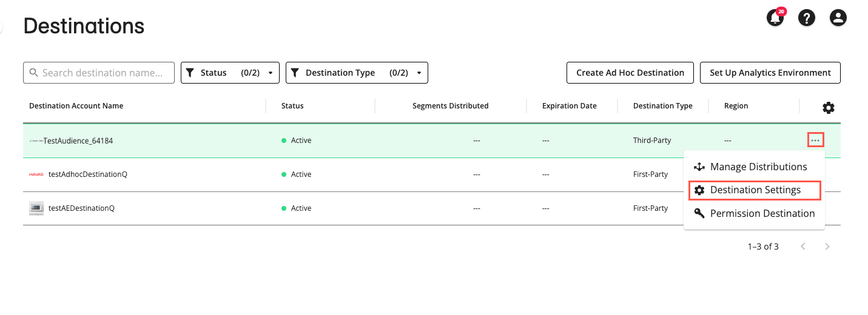Click the Third-Party destination type cell
Viewport: 868px width, 315px height.
pyautogui.click(x=652, y=141)
